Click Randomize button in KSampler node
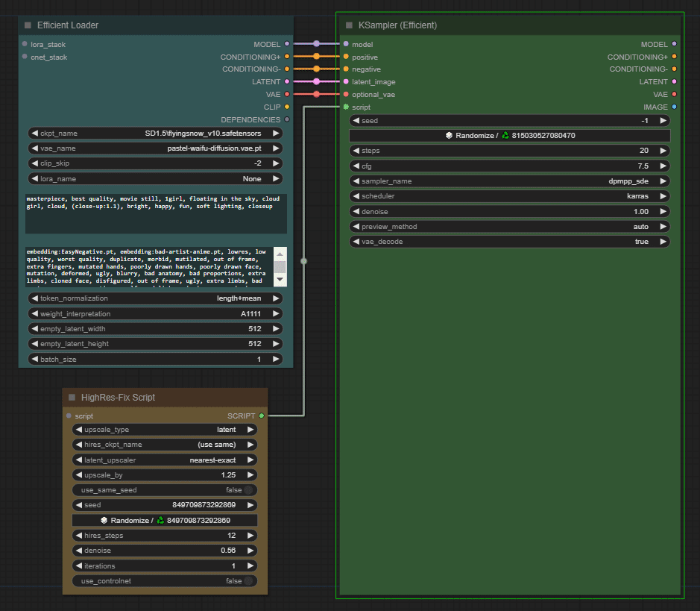Screen dimensions: 700x611 coord(509,136)
